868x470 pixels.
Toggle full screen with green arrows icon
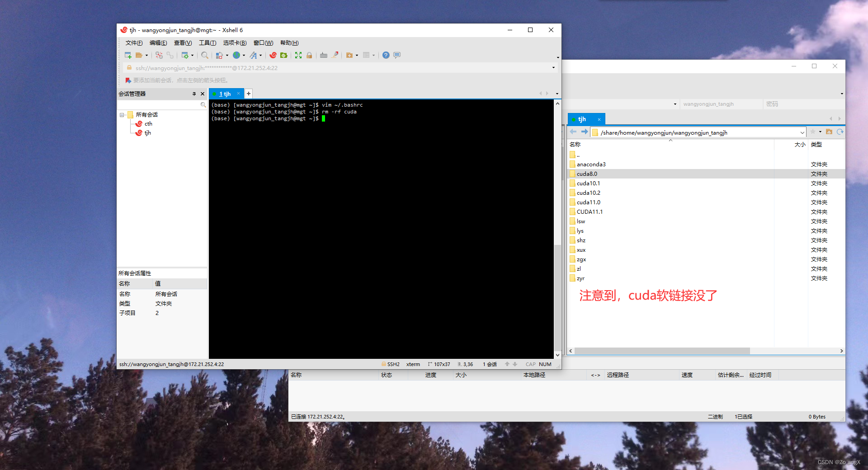(298, 55)
